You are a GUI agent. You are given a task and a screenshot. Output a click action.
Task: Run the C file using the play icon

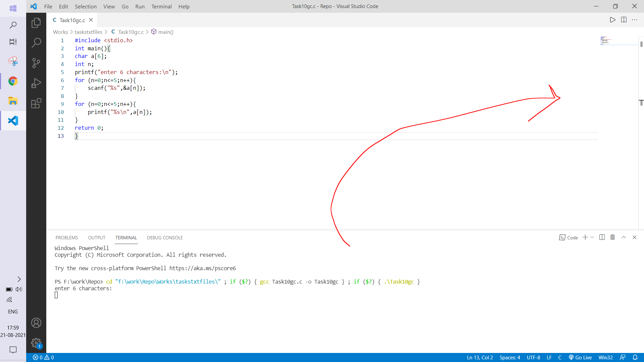(x=612, y=19)
